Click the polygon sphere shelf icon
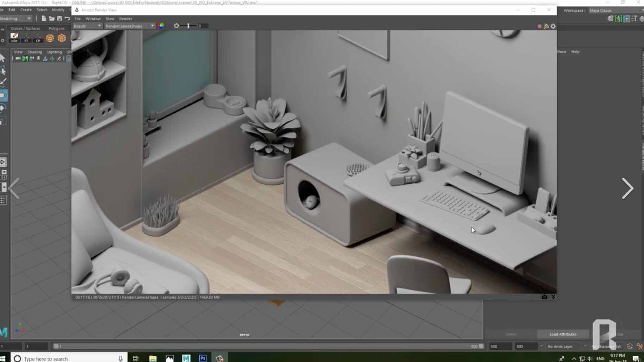The width and height of the screenshot is (644, 362). pyautogui.click(x=50, y=38)
